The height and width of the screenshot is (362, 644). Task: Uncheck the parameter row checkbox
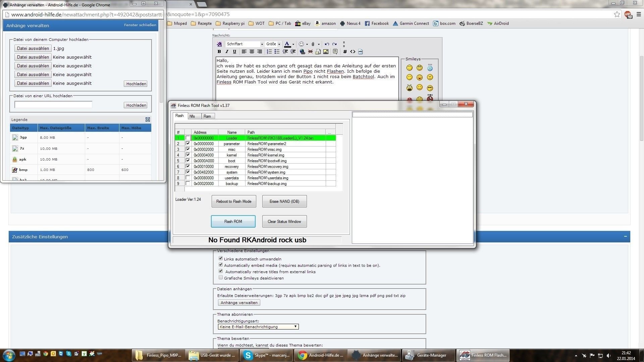point(188,143)
